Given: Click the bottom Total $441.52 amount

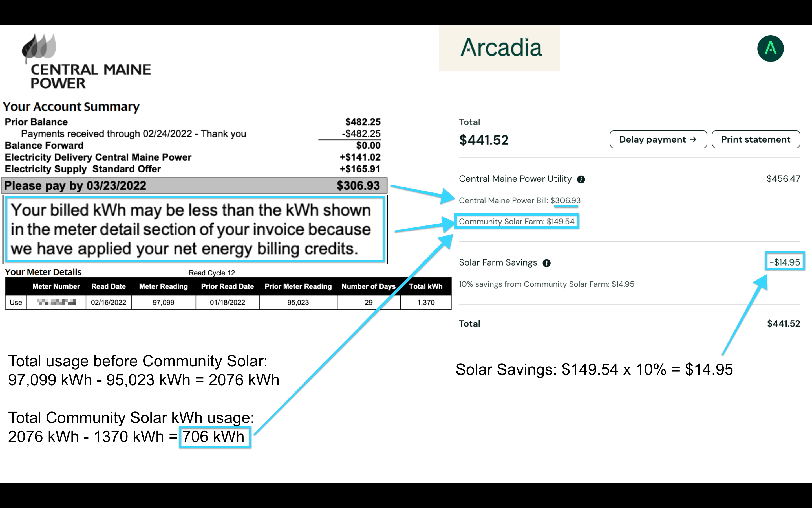Looking at the screenshot, I should tap(784, 323).
